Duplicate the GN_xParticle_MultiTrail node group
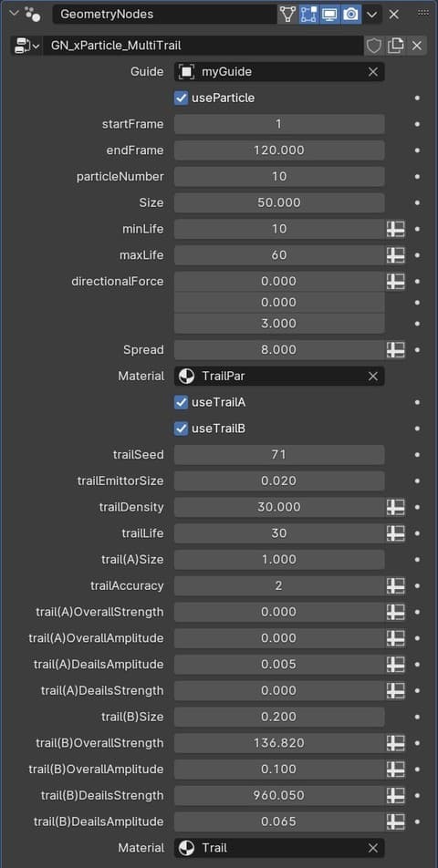This screenshot has width=438, height=868. [x=395, y=46]
